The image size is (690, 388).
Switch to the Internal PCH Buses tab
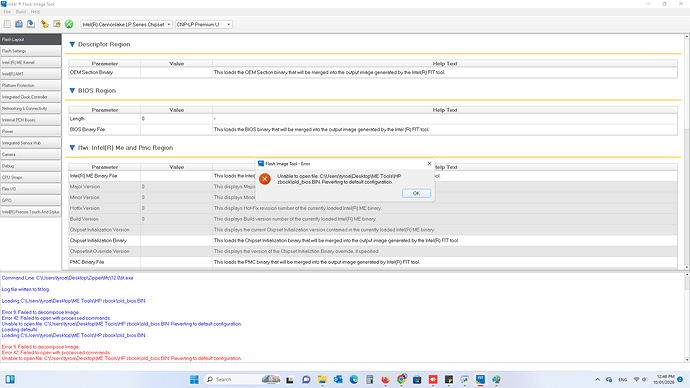click(30, 120)
